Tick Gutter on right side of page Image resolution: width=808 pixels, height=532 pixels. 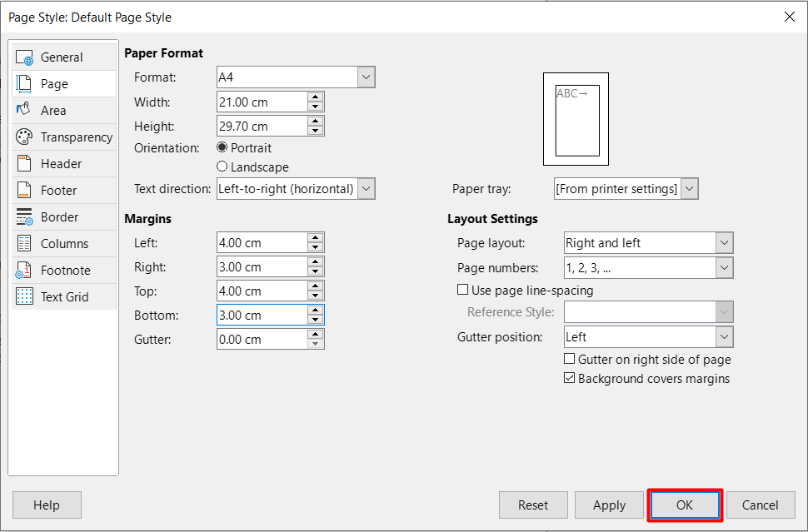[570, 360]
